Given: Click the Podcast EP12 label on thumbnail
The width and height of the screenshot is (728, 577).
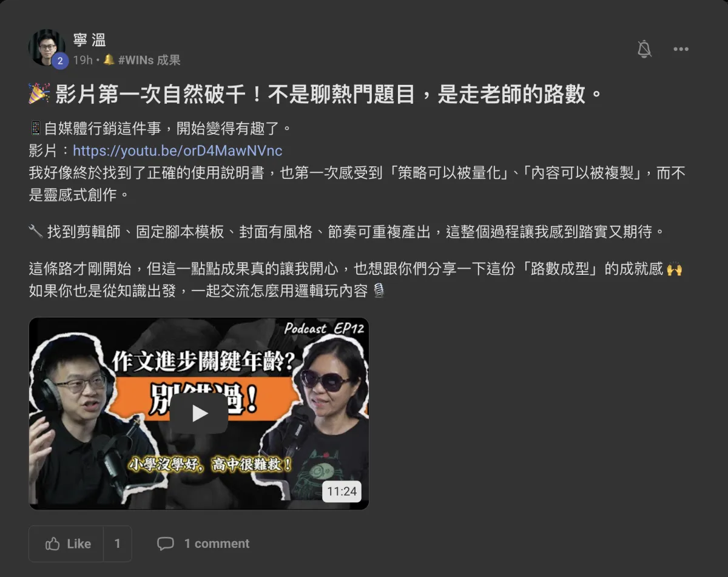Looking at the screenshot, I should coord(325,328).
